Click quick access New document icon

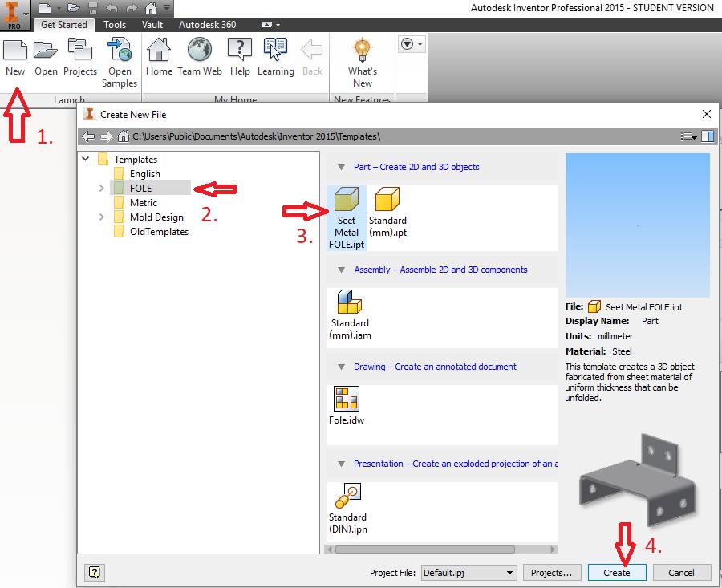coord(44,8)
